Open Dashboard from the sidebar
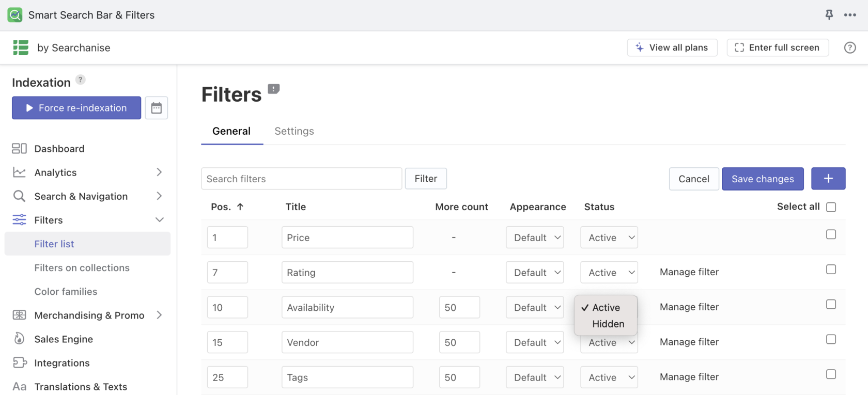The image size is (868, 395). (59, 149)
